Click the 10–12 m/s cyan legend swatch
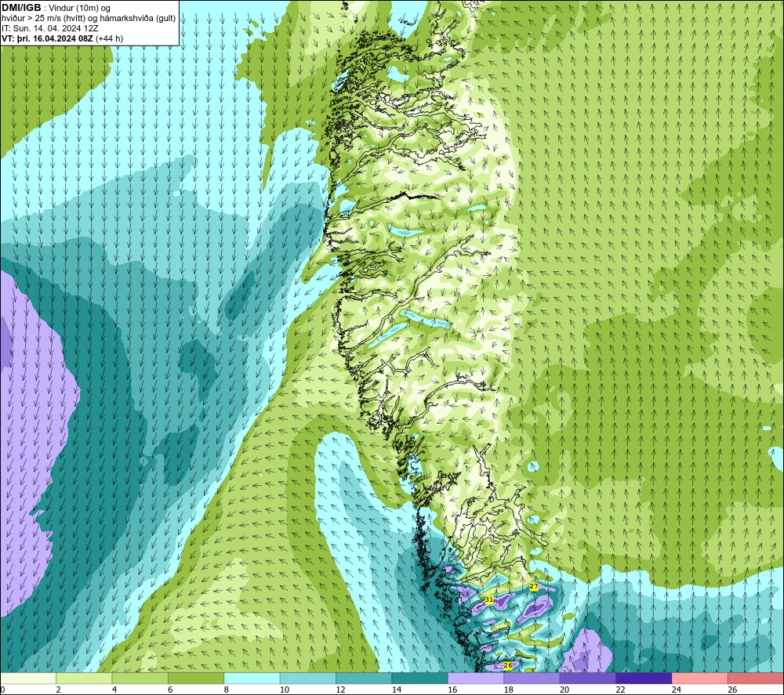784x695 pixels. pos(308,678)
